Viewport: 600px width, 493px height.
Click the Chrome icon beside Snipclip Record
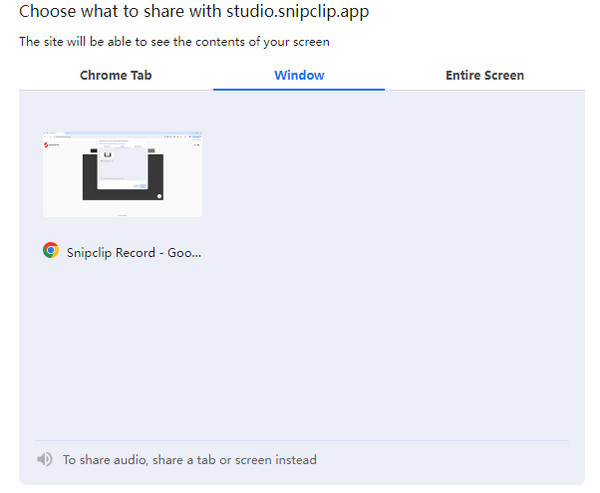[x=51, y=251]
